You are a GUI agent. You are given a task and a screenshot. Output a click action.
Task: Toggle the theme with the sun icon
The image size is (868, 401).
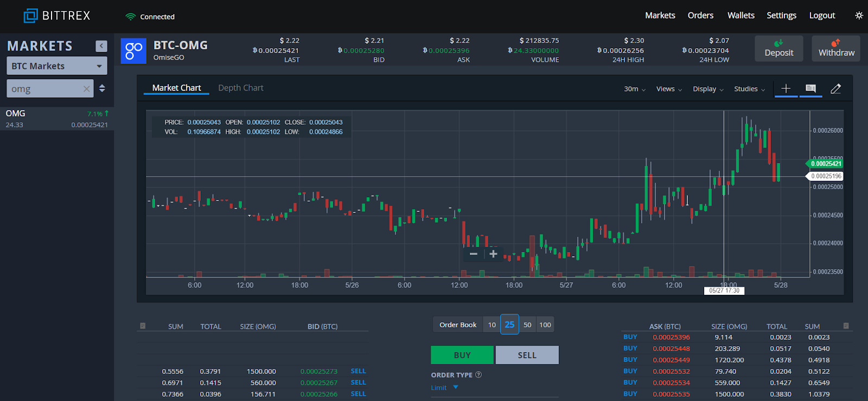(x=859, y=16)
